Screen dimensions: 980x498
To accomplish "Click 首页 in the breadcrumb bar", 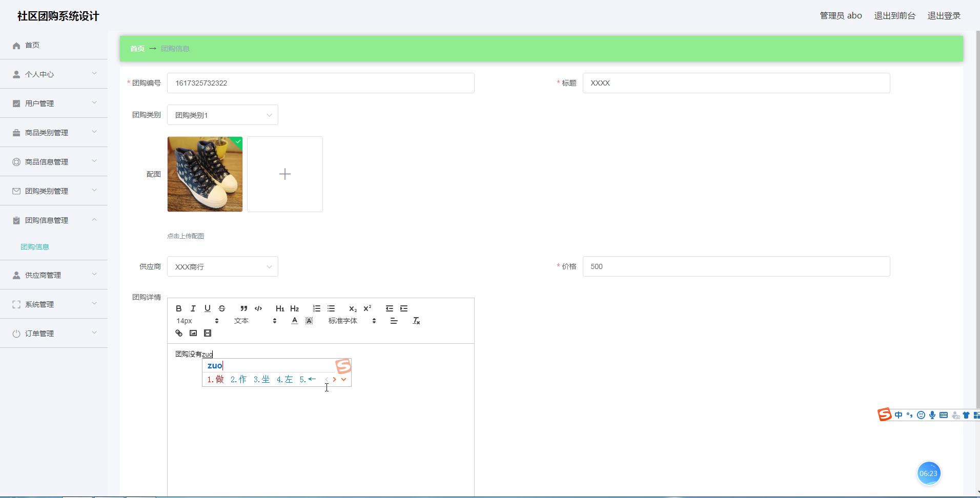I will [137, 49].
